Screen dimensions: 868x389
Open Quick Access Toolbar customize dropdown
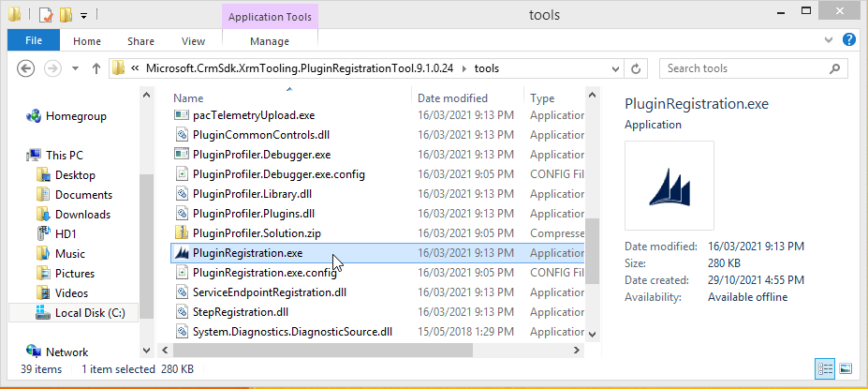click(83, 15)
